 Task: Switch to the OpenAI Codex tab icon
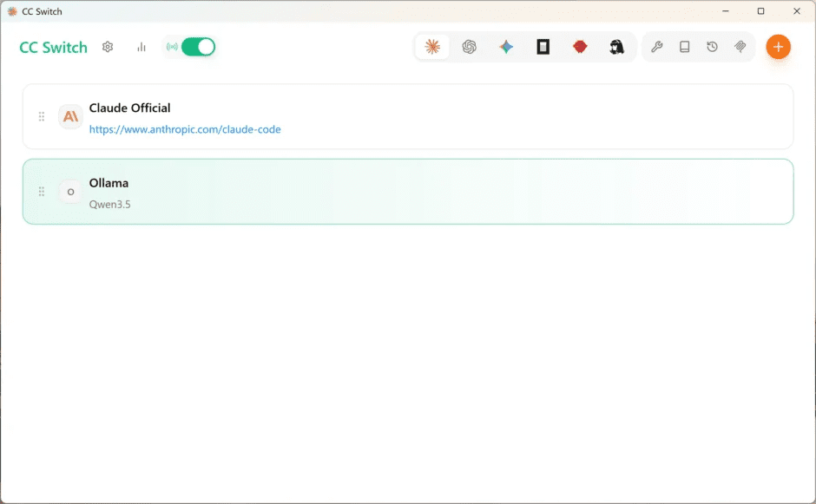tap(470, 47)
